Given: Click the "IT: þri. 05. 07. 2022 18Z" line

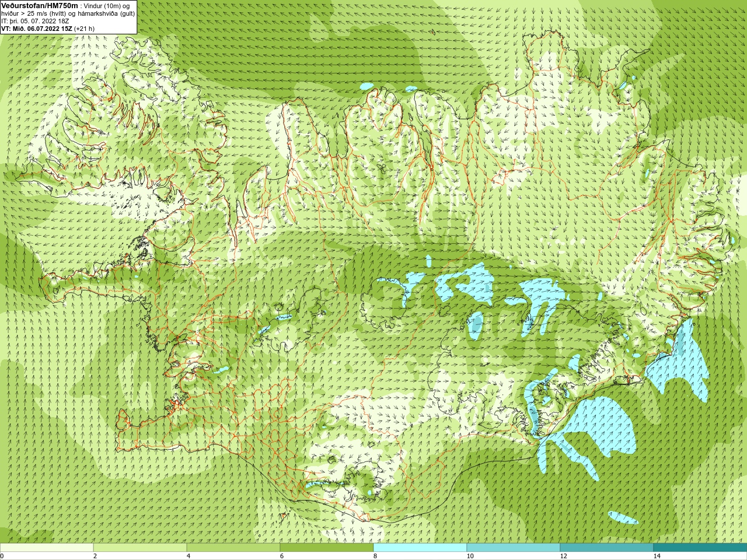Looking at the screenshot, I should 35,21.
